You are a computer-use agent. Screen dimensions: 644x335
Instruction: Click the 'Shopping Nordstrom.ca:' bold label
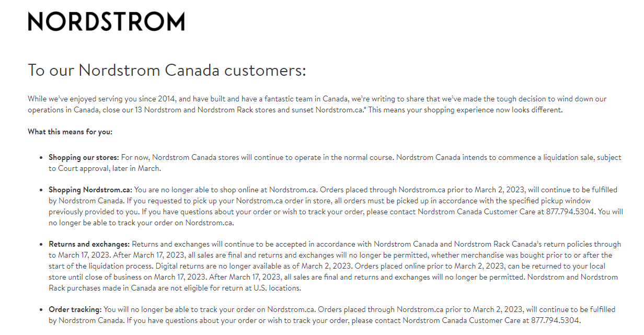[x=90, y=190]
